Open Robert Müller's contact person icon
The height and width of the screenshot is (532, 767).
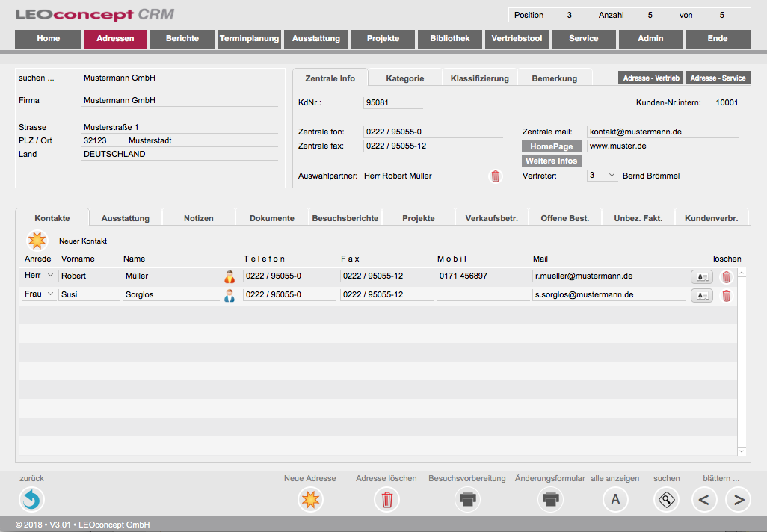point(230,276)
